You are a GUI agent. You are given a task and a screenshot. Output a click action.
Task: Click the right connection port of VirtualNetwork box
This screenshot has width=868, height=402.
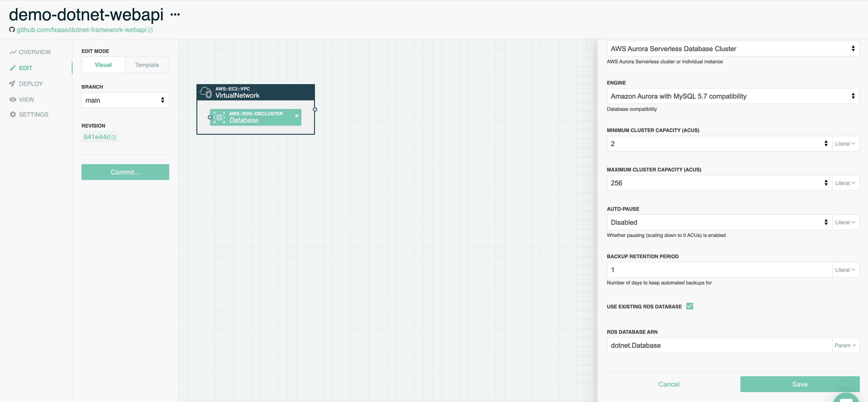point(315,109)
